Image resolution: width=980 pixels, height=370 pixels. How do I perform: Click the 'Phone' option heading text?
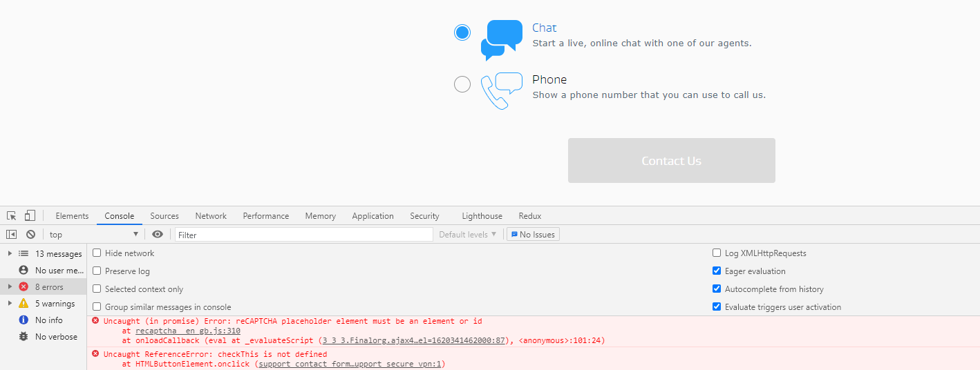pyautogui.click(x=549, y=79)
